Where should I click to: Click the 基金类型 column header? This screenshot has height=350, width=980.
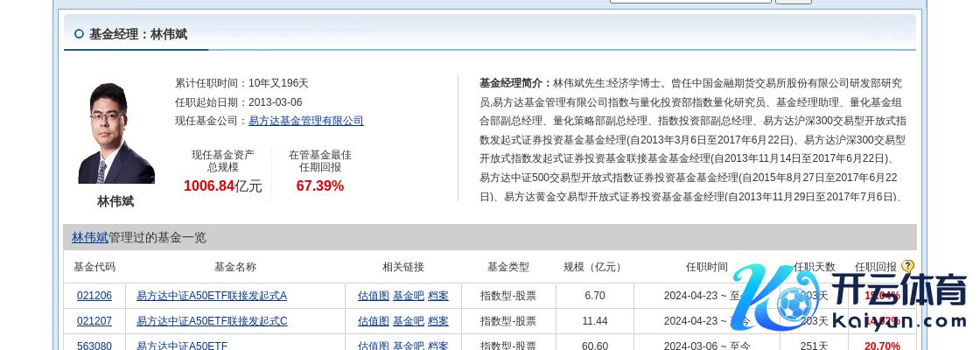click(x=508, y=267)
